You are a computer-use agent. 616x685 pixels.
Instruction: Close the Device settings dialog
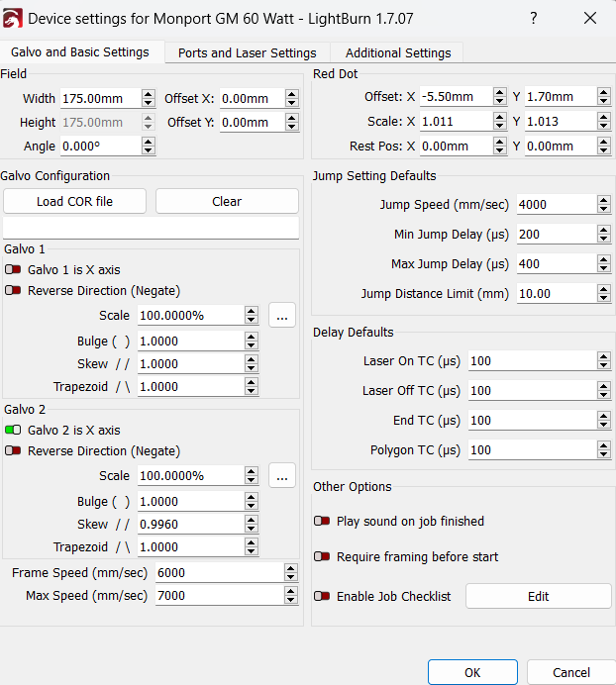[x=590, y=19]
